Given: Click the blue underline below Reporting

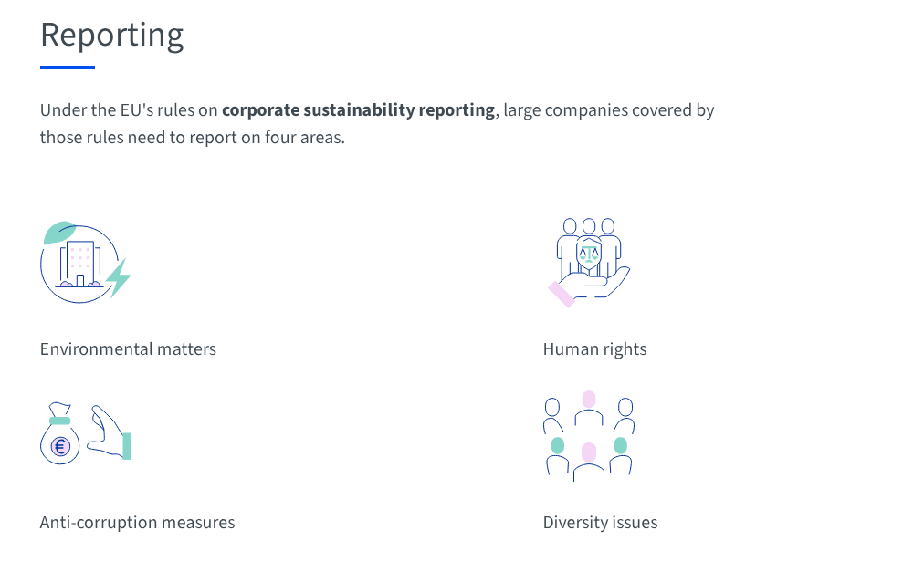Looking at the screenshot, I should click(x=68, y=68).
